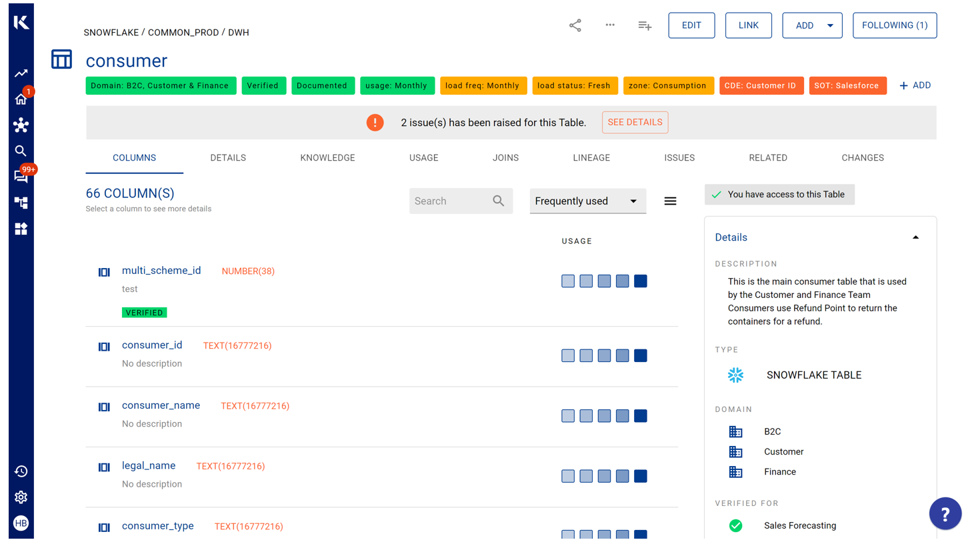Screen dimensions: 980x546
Task: Click inside the column Search field
Action: point(453,201)
